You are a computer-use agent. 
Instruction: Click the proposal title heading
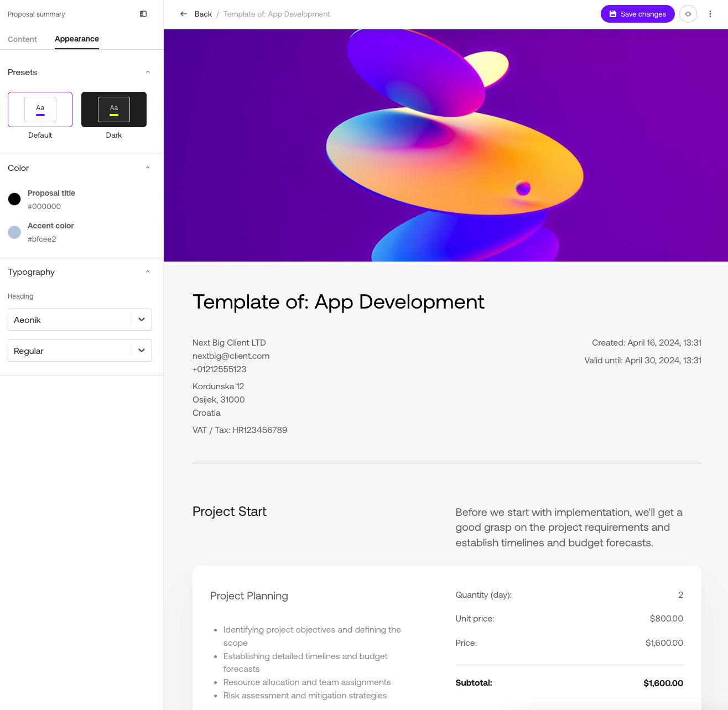339,302
